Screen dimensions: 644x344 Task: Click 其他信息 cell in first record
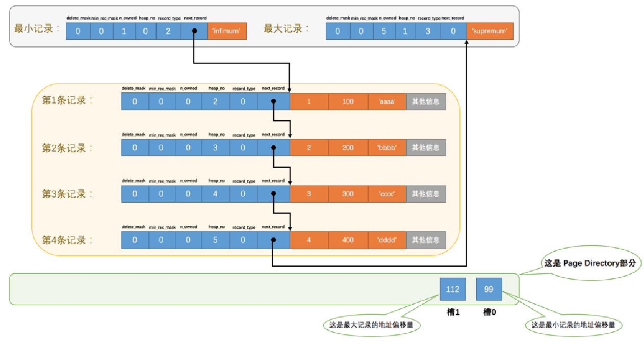(x=426, y=101)
